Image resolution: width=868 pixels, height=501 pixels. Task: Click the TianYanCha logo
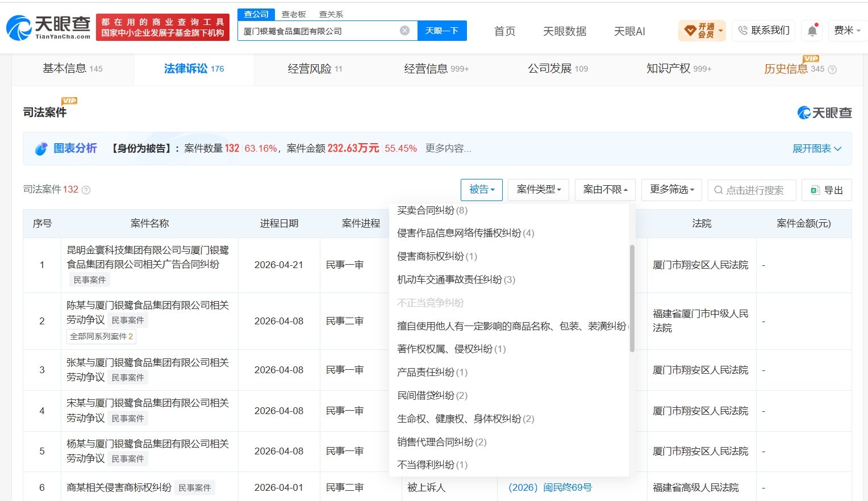coord(48,27)
